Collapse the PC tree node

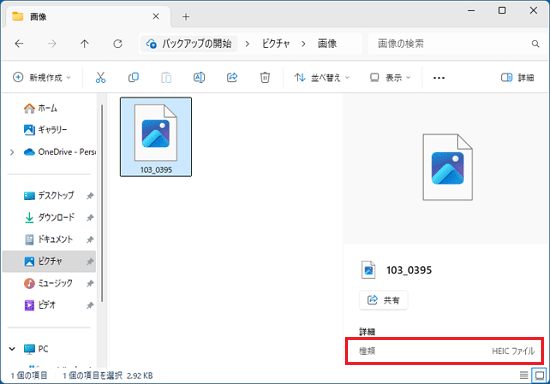click(x=12, y=349)
